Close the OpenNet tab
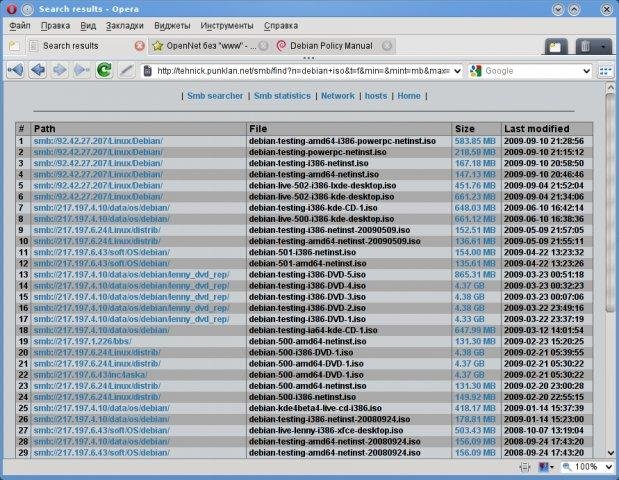 [264, 46]
